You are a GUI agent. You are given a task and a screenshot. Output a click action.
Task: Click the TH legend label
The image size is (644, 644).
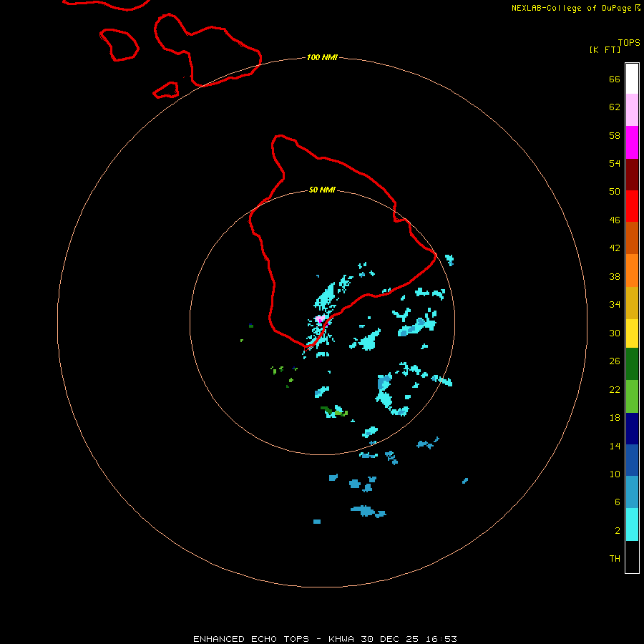(615, 559)
